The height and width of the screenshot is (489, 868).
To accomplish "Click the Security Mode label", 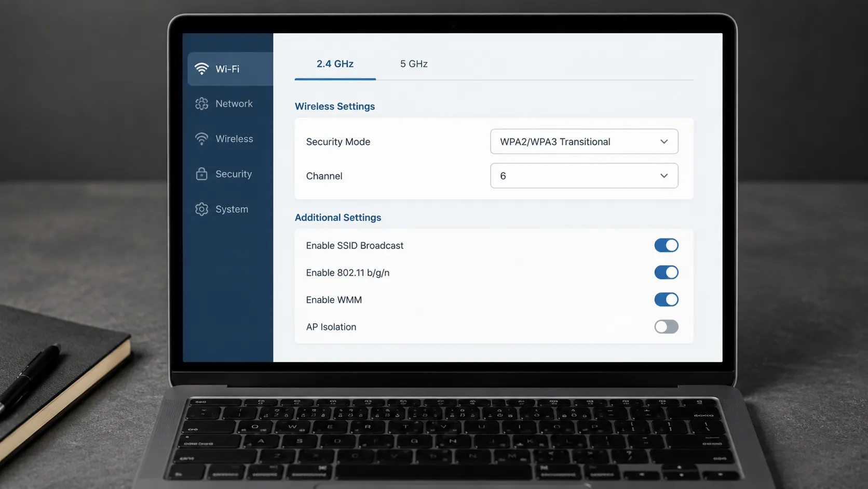I will click(338, 142).
